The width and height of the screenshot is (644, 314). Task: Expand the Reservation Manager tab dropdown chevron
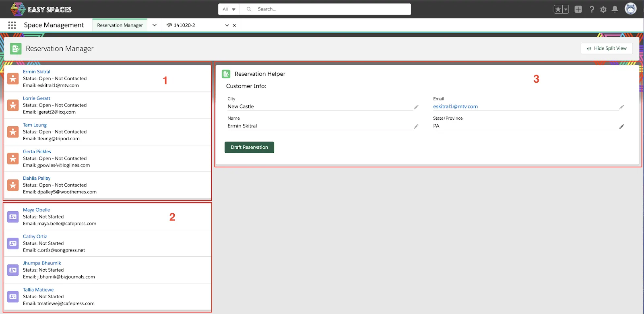155,25
